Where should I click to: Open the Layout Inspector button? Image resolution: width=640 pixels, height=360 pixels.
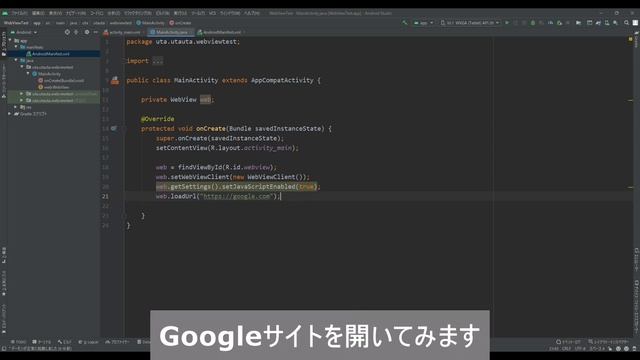[608, 342]
